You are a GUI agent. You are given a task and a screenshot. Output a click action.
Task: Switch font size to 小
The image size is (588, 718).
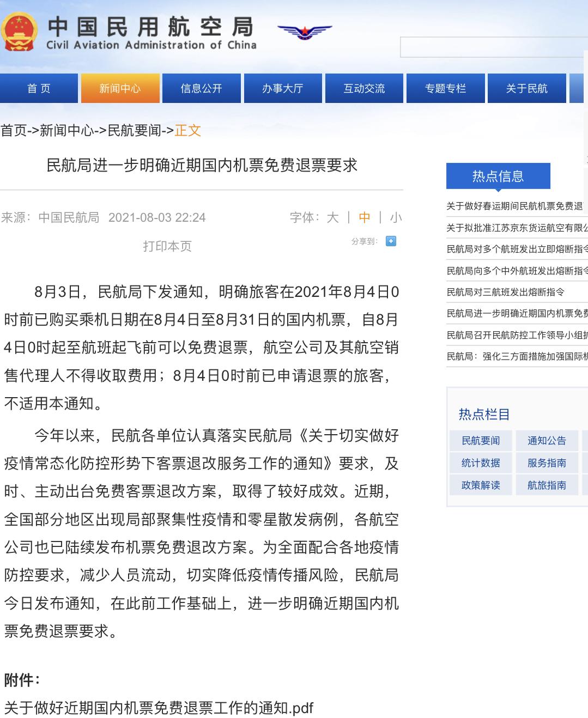coord(395,217)
